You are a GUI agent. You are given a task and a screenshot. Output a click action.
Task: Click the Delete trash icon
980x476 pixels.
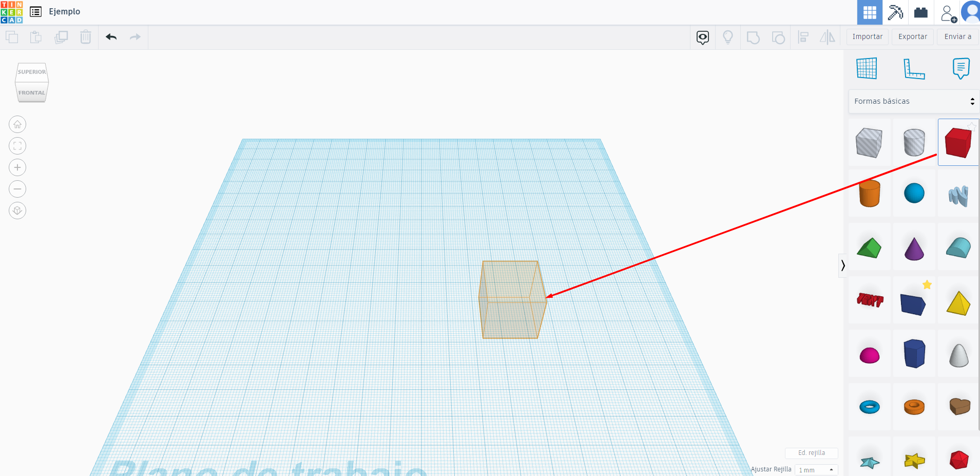[x=86, y=37]
